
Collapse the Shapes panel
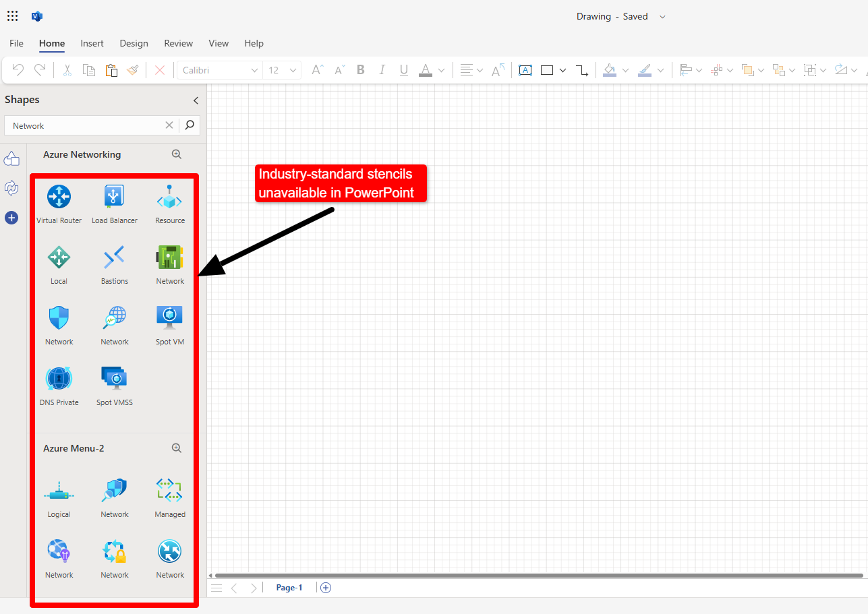coord(196,100)
